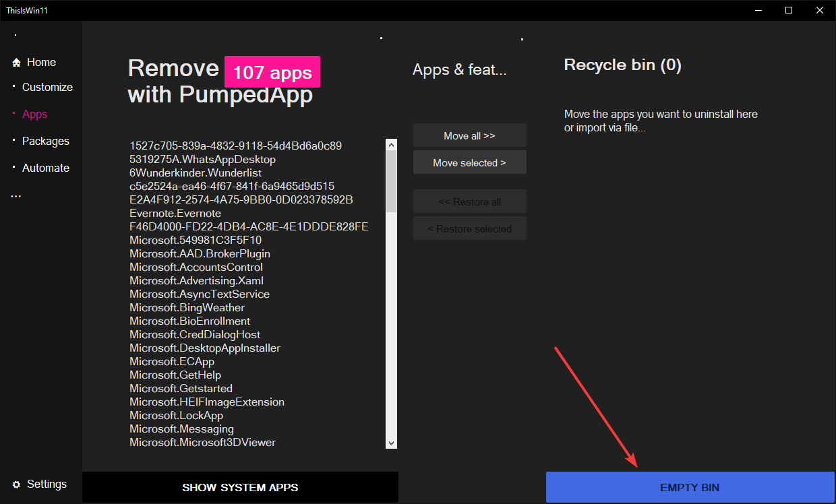
Task: Minimize the ThisIsWin11 window
Action: pos(757,10)
